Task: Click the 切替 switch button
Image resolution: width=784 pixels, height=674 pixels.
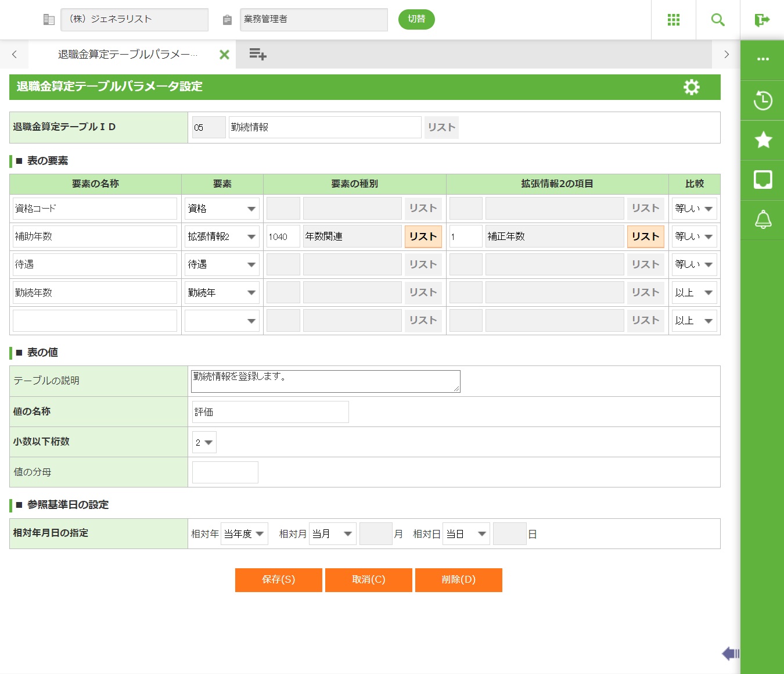Action: [416, 19]
